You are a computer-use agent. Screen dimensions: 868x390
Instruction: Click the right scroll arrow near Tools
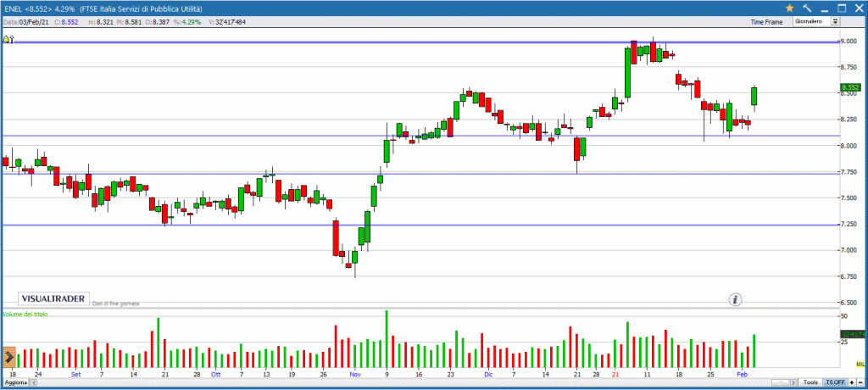tap(795, 383)
